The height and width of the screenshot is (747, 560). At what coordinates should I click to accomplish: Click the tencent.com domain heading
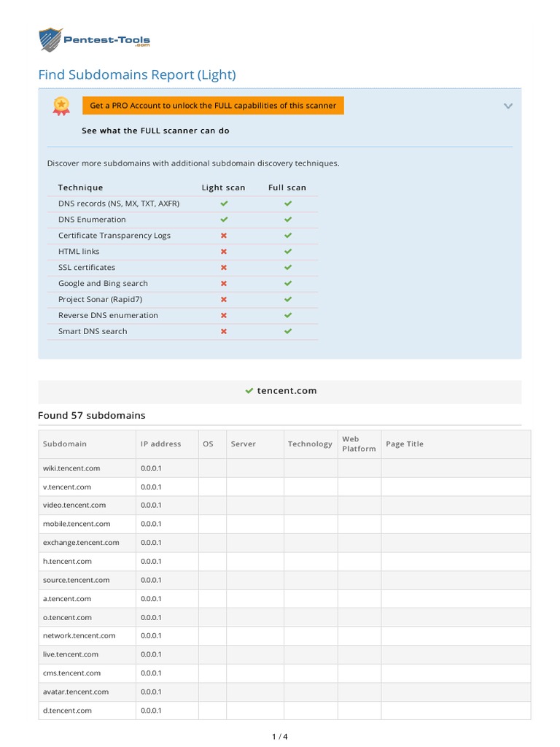287,391
